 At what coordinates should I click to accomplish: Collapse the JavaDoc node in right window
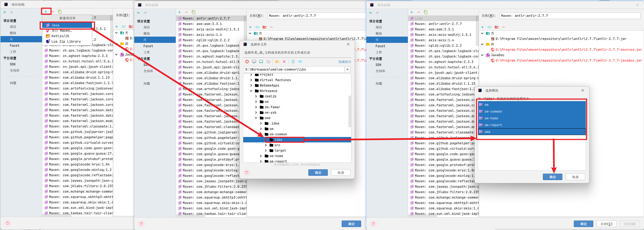(482, 55)
